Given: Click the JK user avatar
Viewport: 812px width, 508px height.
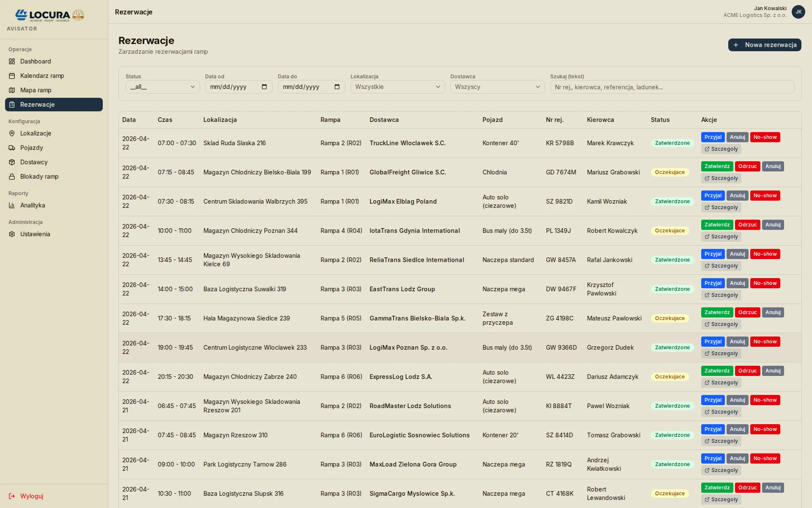Looking at the screenshot, I should [798, 12].
